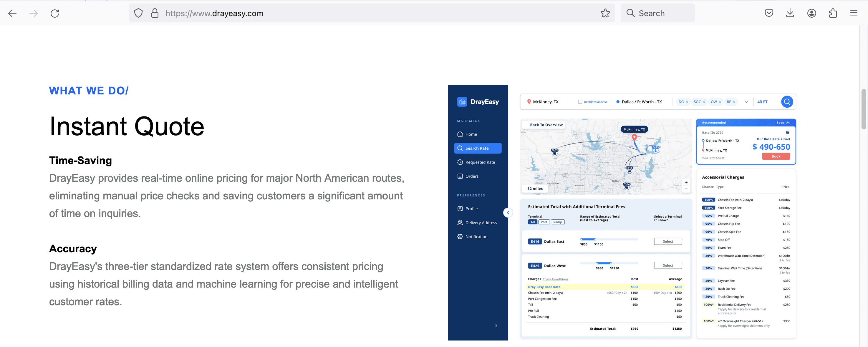Viewport: 868px width, 347px height.
Task: Check the Residential Area checkbox
Action: tap(580, 102)
